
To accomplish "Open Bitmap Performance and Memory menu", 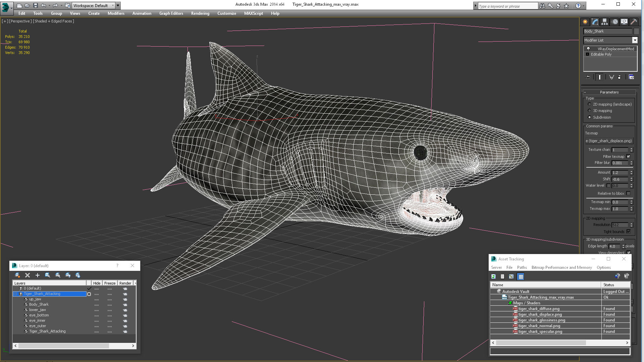I will pos(561,267).
